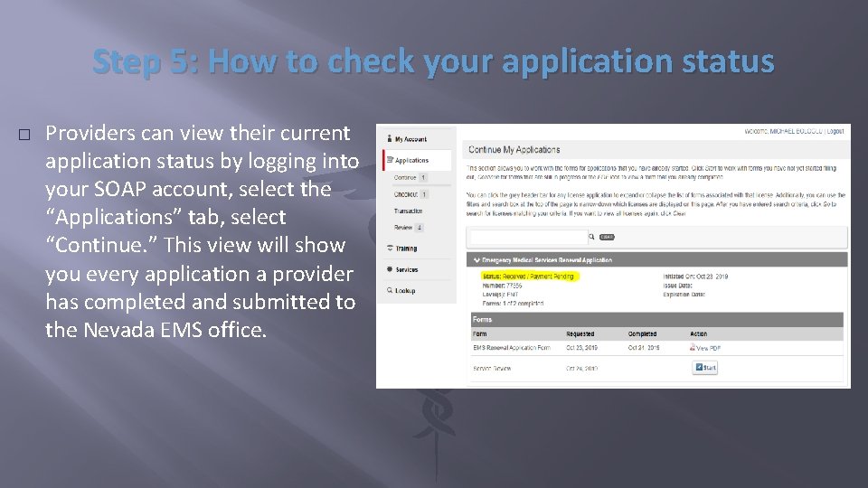Screen dimensions: 868x488
Task: Click the search magnifier icon next to the search box
Action: click(x=591, y=237)
